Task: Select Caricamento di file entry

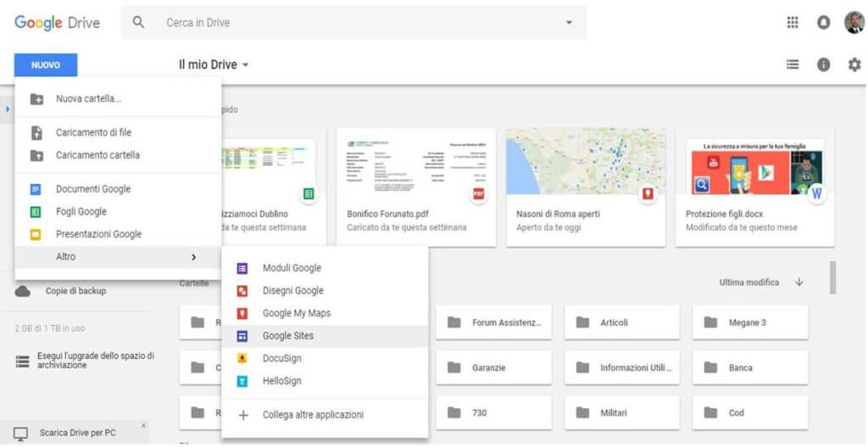Action: 118,133
